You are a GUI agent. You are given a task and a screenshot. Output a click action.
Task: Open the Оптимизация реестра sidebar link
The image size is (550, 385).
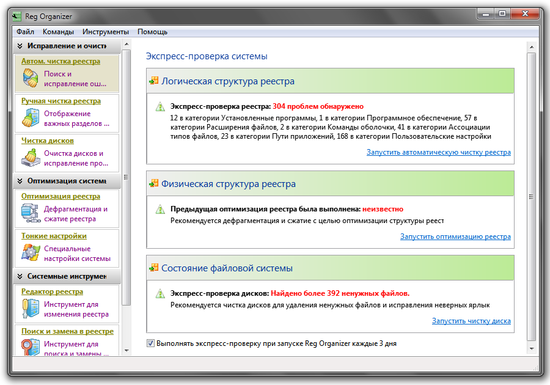click(61, 196)
